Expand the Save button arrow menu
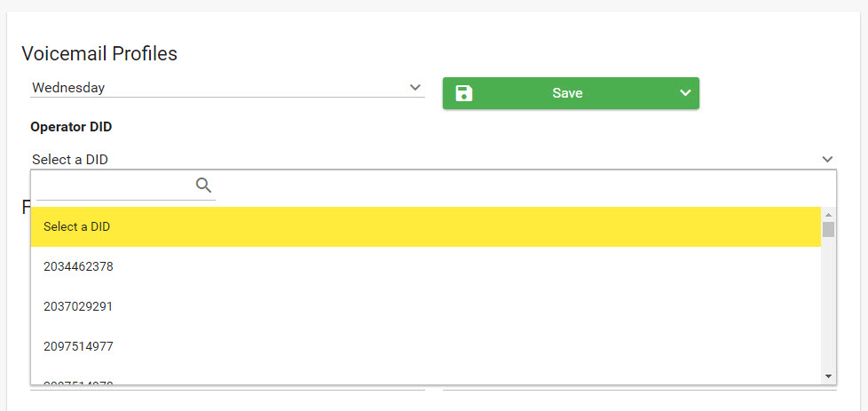868x411 pixels. tap(684, 93)
